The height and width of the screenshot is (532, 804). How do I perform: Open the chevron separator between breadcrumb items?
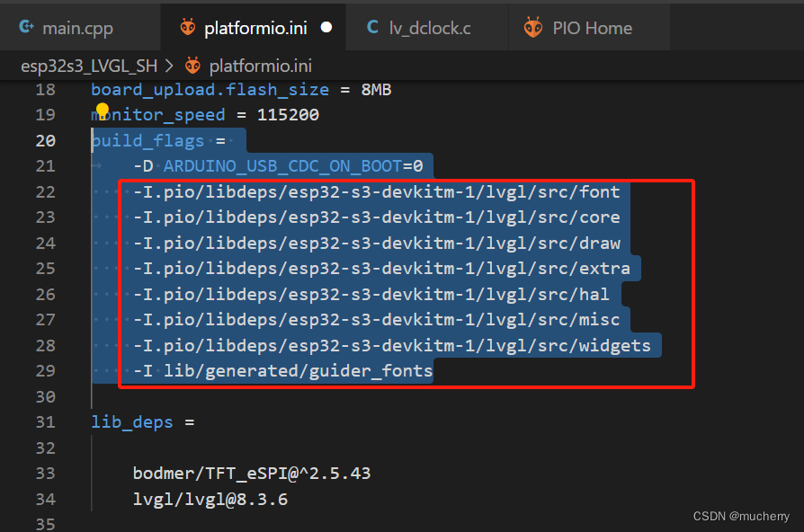171,65
